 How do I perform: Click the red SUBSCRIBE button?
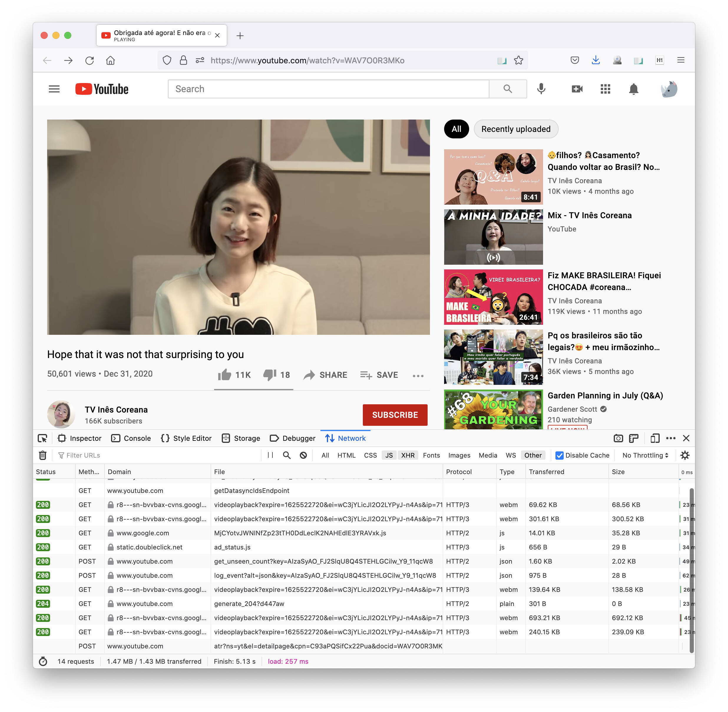point(395,415)
